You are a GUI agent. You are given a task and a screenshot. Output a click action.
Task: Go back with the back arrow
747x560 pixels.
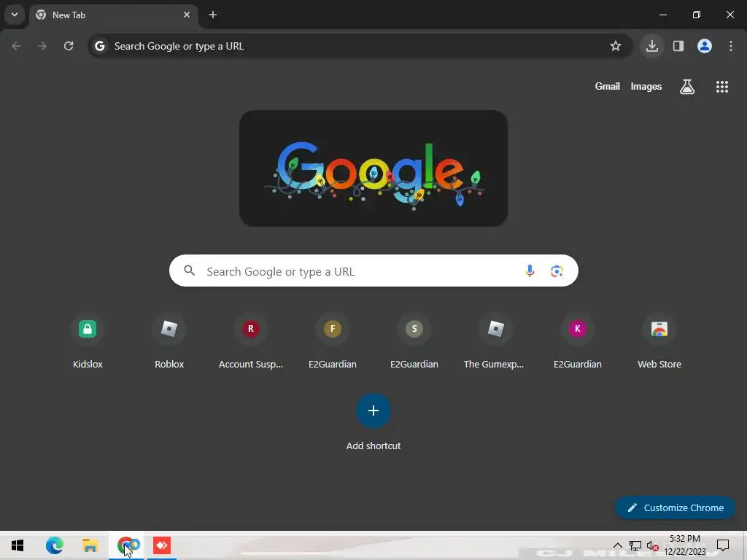(x=16, y=46)
